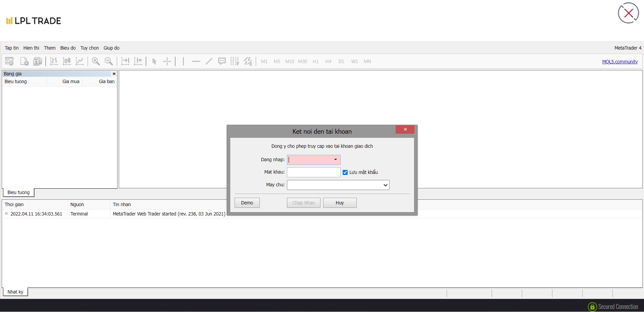The image size is (644, 312).
Task: Select the trendline drawing tool
Action: coord(209,61)
